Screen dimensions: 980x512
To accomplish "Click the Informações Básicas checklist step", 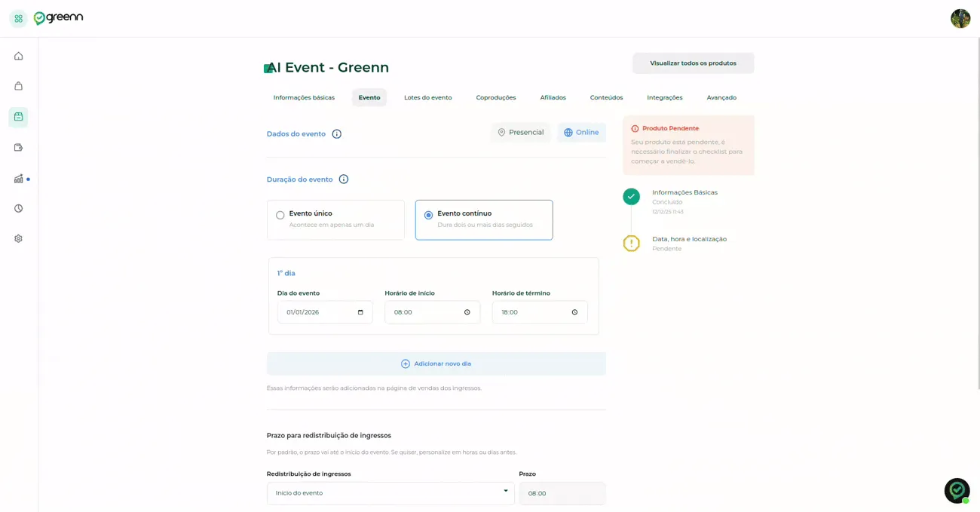I will tap(685, 192).
